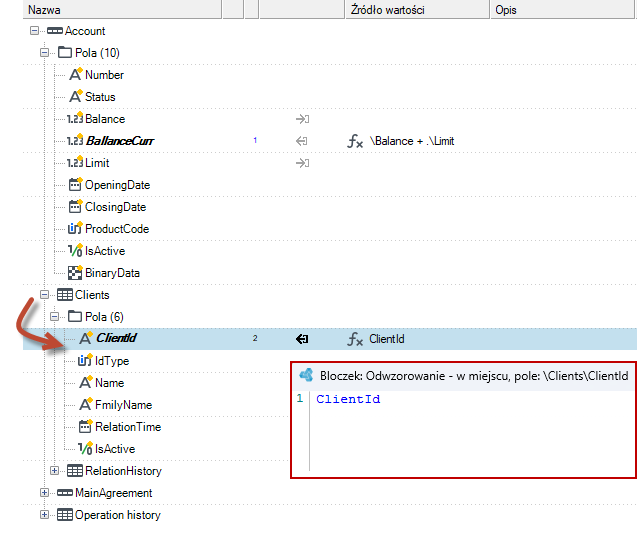Select the RelationTime field row

[x=128, y=426]
